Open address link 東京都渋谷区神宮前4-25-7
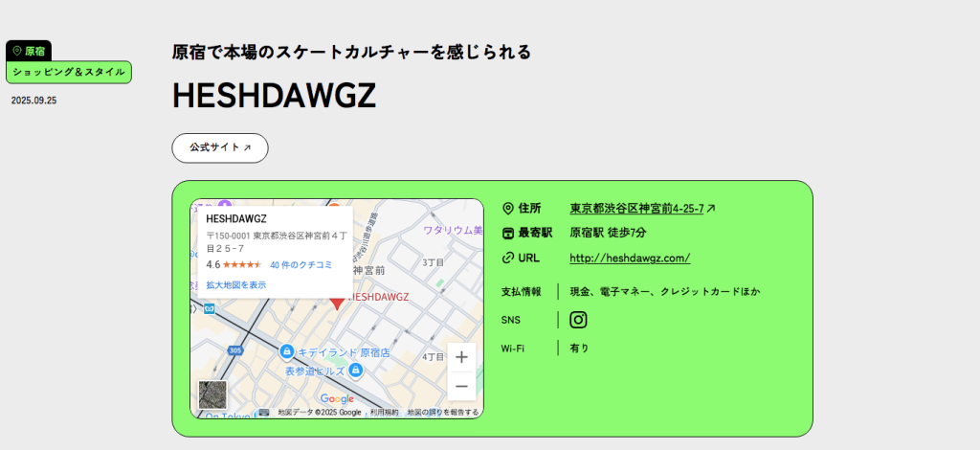This screenshot has width=980, height=450. [637, 208]
